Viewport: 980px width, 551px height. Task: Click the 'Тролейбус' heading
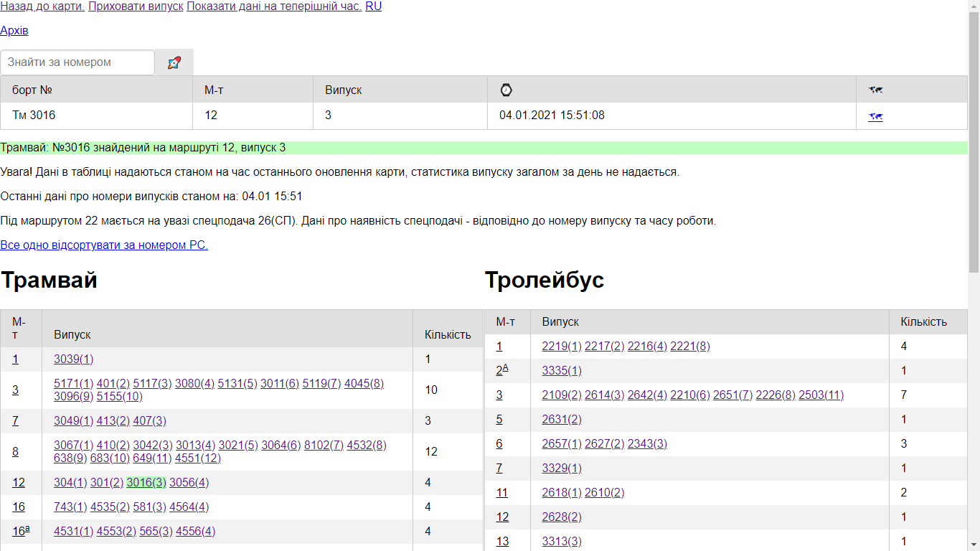(x=545, y=280)
